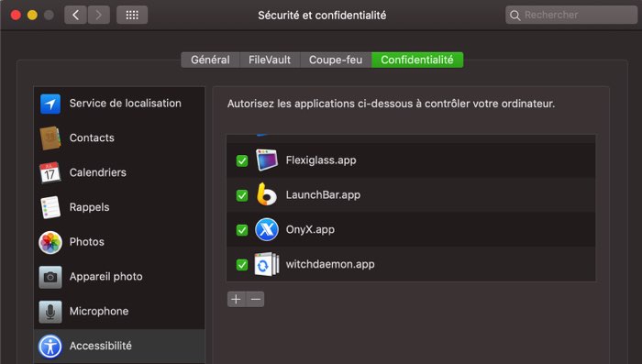The width and height of the screenshot is (642, 364).
Task: Add an application with plus button
Action: (237, 299)
